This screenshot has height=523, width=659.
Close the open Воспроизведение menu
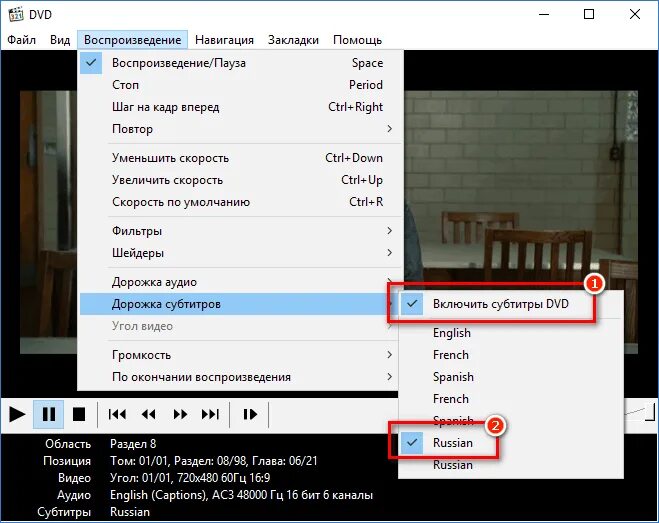point(132,40)
